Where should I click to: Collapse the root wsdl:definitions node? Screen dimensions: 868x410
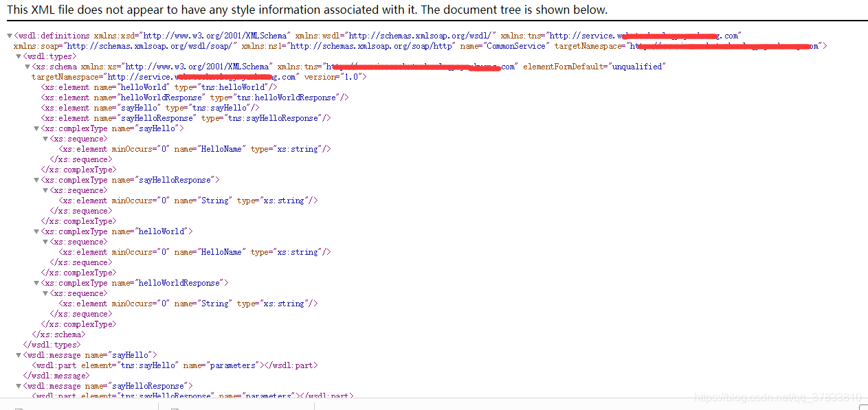click(x=10, y=35)
